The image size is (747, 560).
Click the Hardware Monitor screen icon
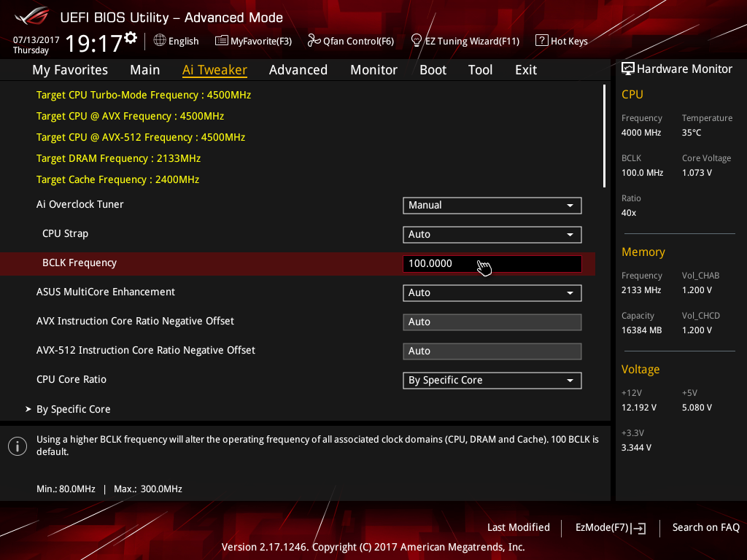(x=628, y=69)
